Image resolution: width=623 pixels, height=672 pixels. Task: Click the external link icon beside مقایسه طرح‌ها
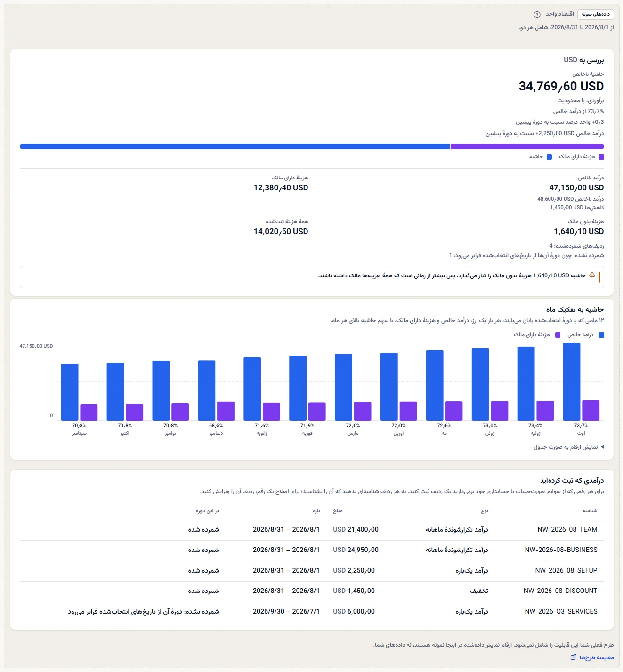573,657
